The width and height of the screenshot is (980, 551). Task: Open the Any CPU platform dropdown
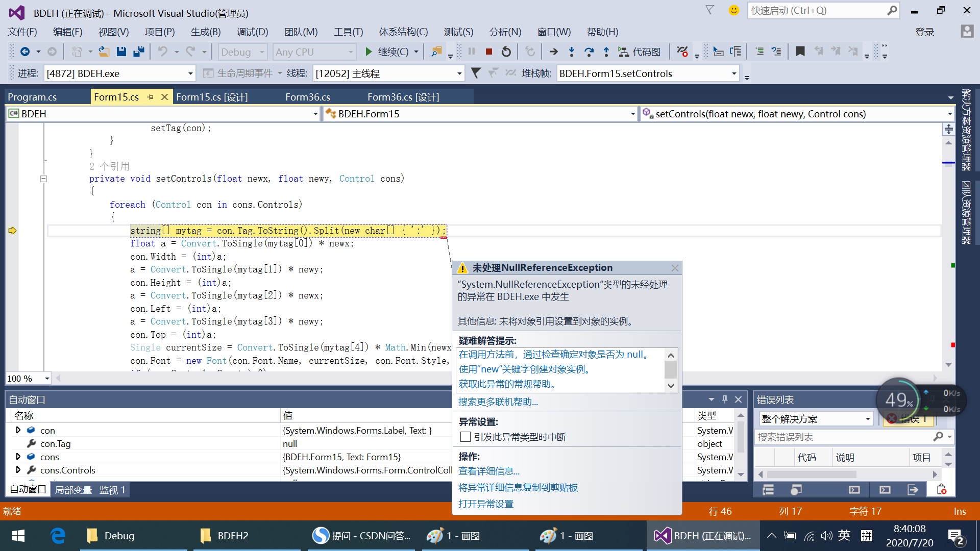click(314, 52)
